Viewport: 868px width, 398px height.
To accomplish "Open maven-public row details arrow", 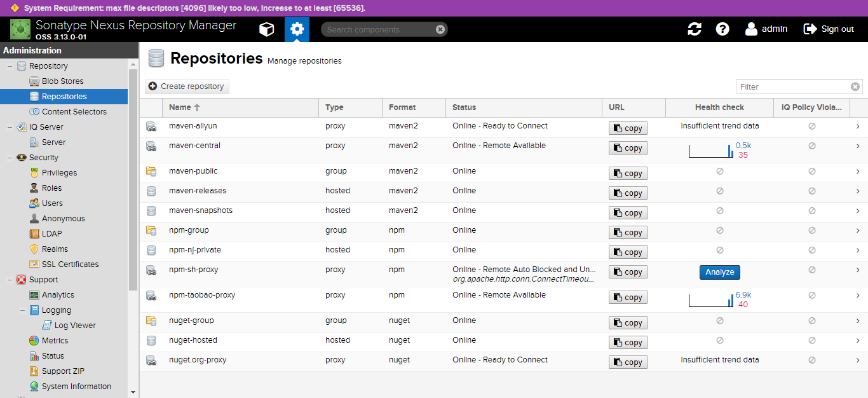I will tap(858, 172).
